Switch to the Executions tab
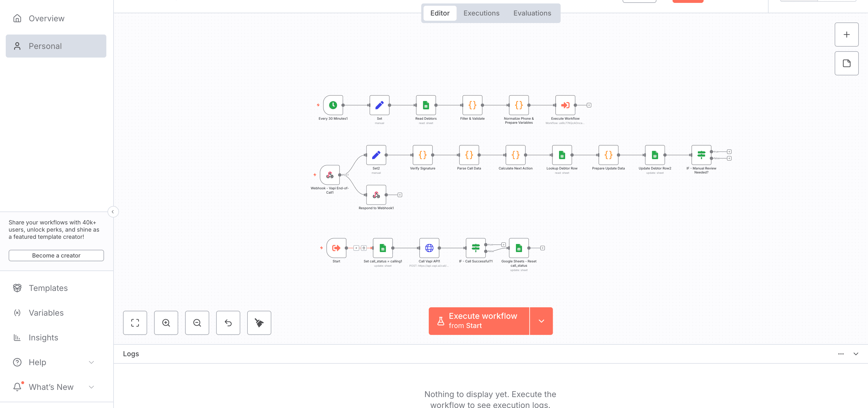 [x=481, y=13]
